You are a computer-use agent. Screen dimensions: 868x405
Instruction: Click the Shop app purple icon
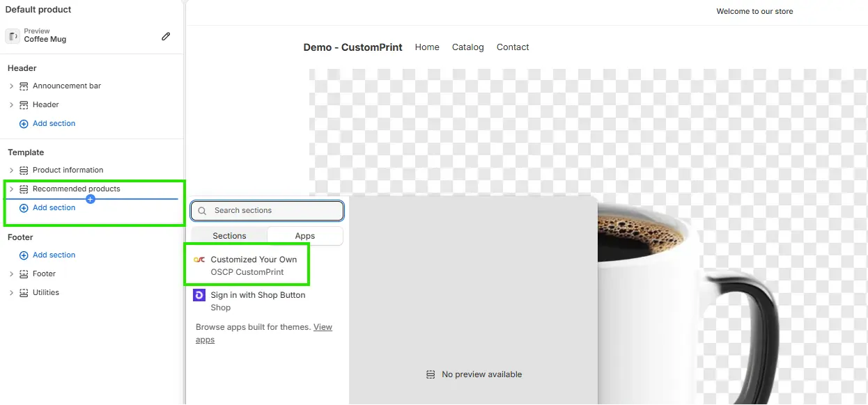click(199, 295)
